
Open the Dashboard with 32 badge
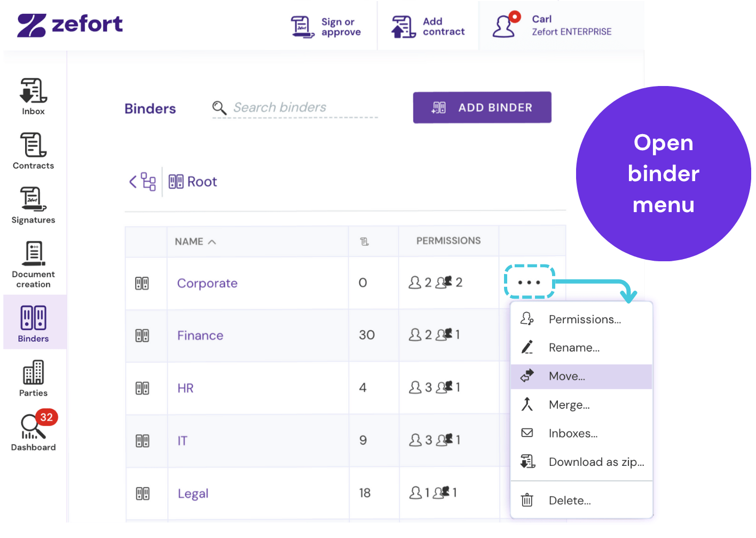tap(33, 432)
